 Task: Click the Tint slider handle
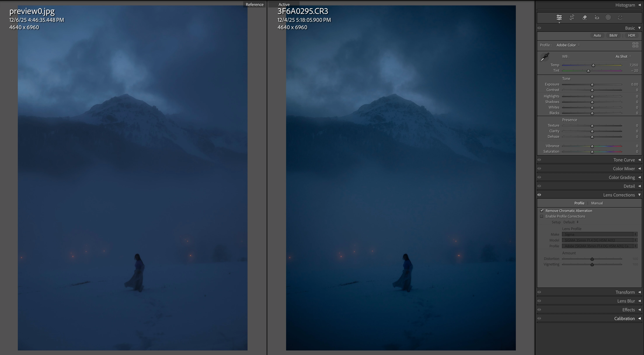tap(588, 71)
